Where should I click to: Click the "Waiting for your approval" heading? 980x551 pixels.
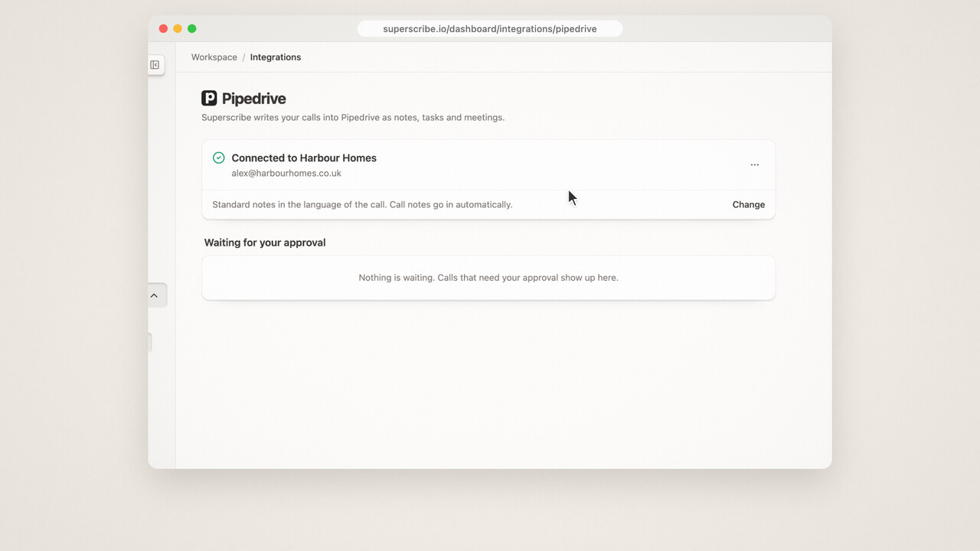pyautogui.click(x=265, y=243)
